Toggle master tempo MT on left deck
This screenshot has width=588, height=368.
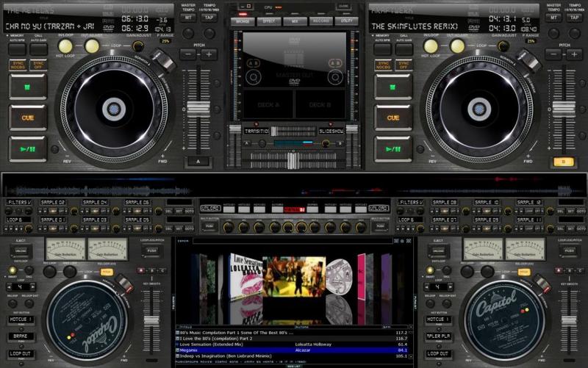click(189, 17)
